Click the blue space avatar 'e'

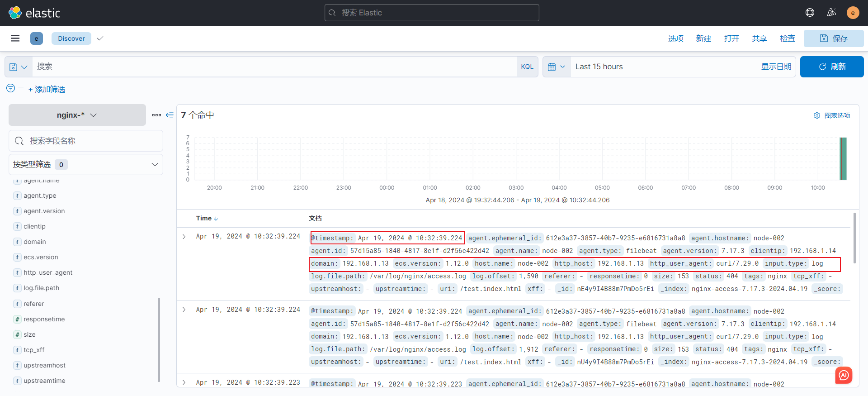tap(37, 38)
